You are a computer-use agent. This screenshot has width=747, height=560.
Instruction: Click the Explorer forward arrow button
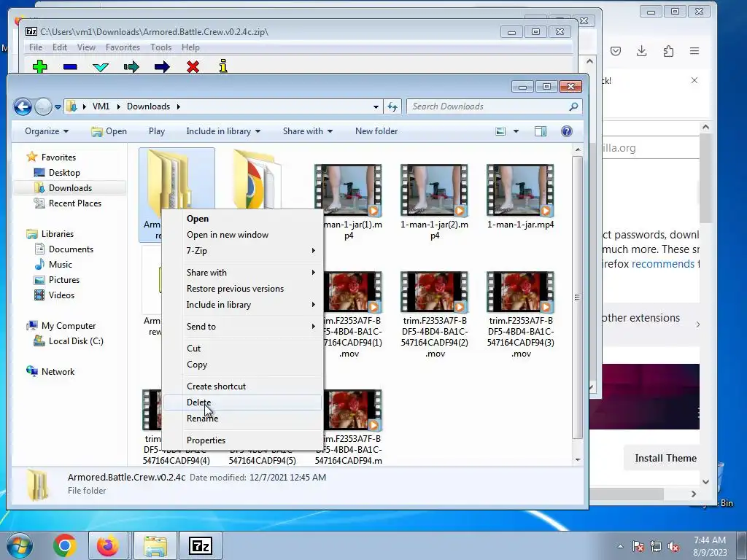click(x=43, y=106)
